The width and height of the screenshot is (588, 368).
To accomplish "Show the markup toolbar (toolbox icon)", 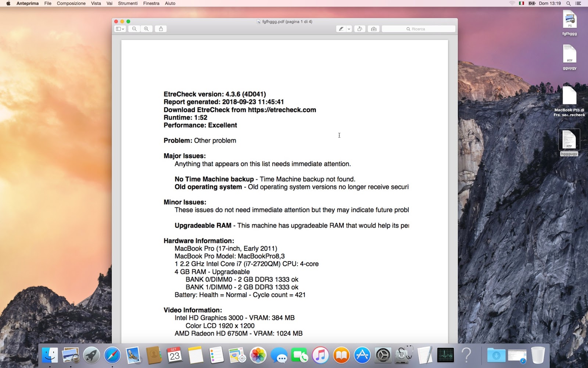I will [374, 29].
